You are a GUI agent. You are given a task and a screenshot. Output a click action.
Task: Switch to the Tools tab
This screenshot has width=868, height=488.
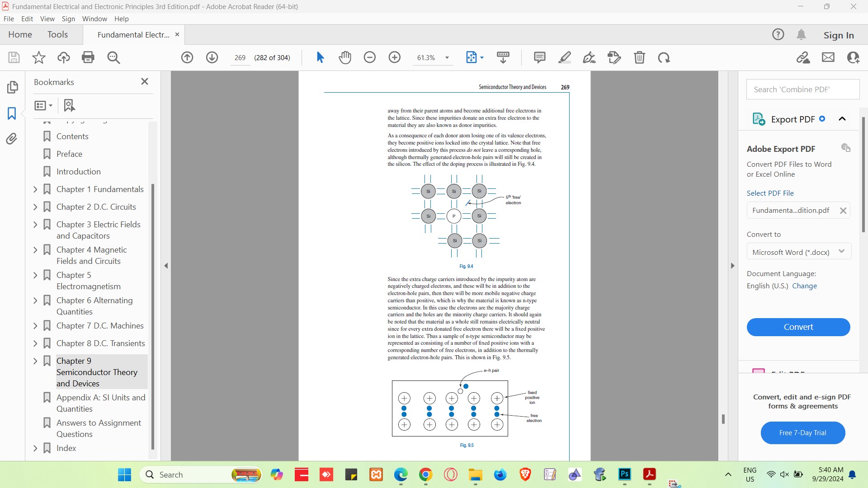pos(57,34)
